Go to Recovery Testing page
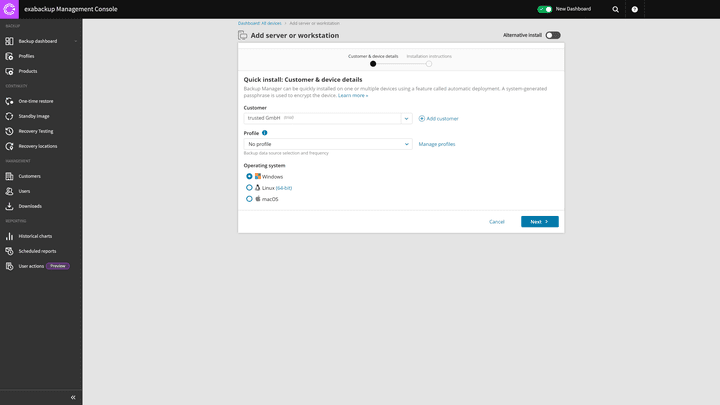The height and width of the screenshot is (405, 720). coord(35,131)
